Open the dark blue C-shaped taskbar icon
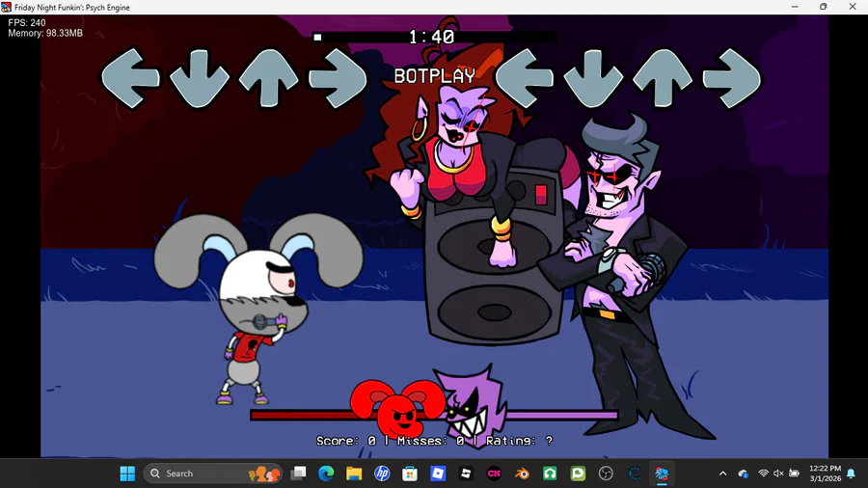This screenshot has width=868, height=488. [x=635, y=474]
